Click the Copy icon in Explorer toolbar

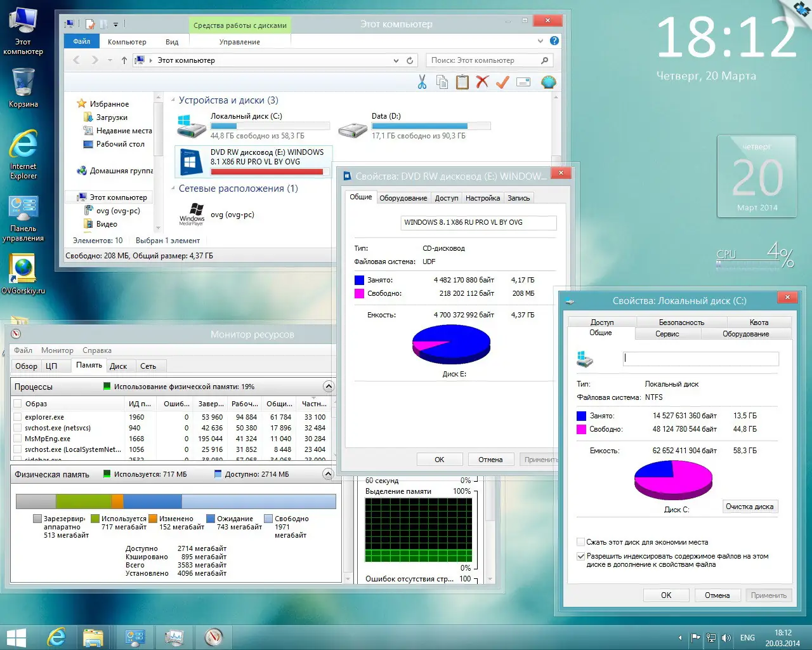coord(442,82)
